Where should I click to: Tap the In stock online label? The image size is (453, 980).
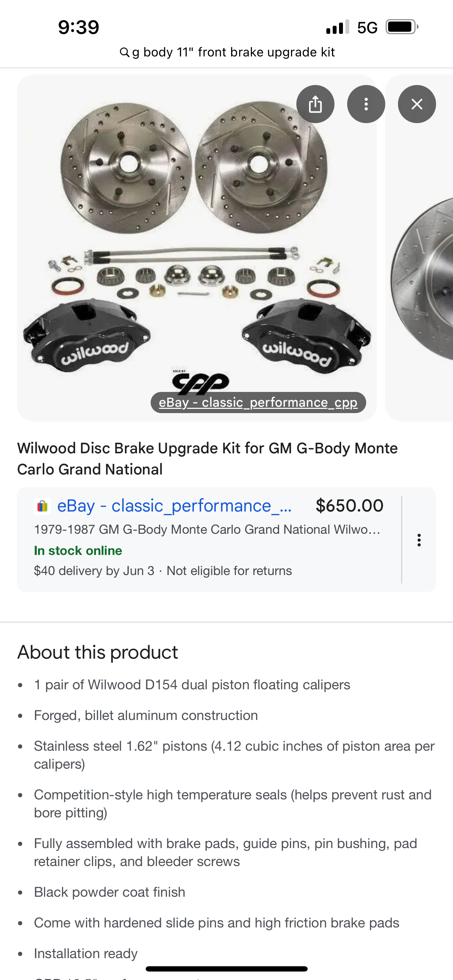coord(78,550)
